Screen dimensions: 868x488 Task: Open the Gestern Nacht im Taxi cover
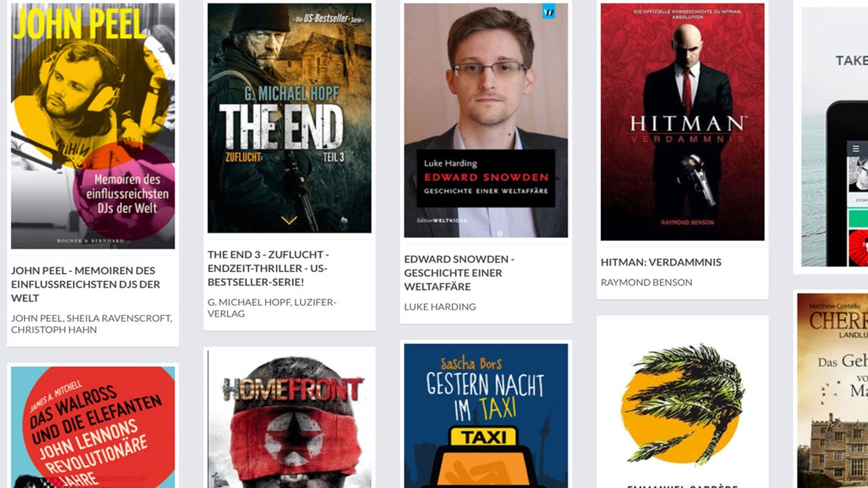tap(486, 415)
